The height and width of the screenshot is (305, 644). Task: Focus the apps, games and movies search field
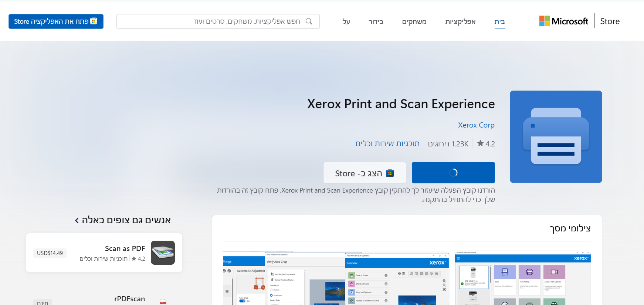point(218,21)
